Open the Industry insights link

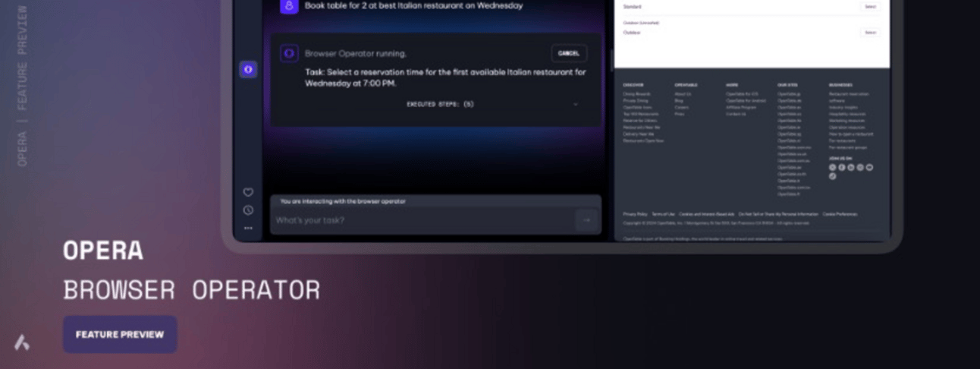[843, 107]
